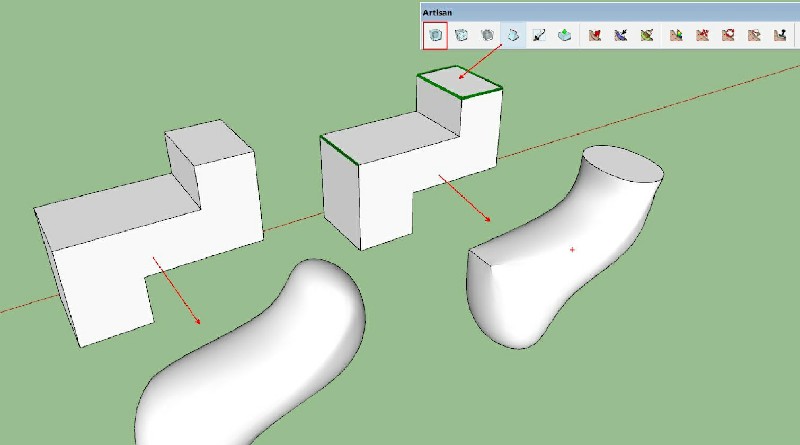This screenshot has width=800, height=445.
Task: Pick the Vertex Select tool with multicolor cursor
Action: tap(676, 35)
